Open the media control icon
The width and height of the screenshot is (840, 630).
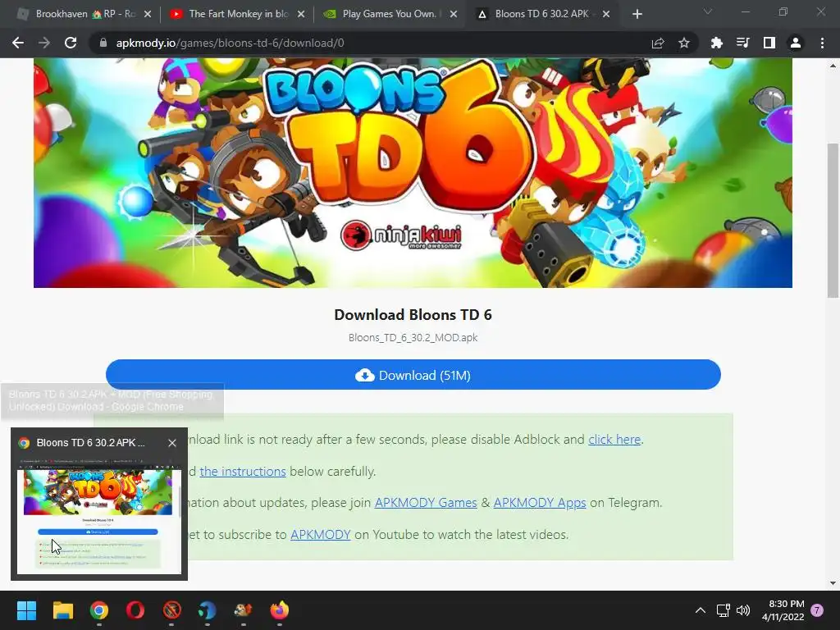pyautogui.click(x=742, y=43)
